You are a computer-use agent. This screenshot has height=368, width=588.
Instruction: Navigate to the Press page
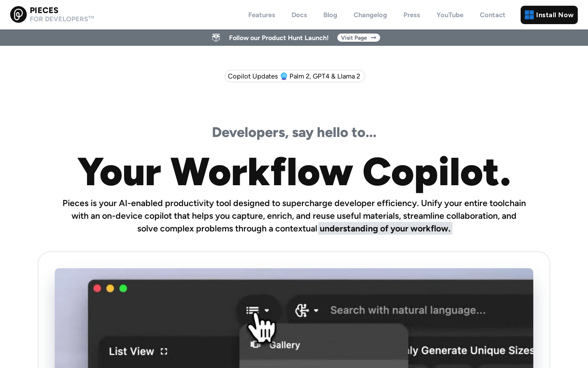tap(412, 15)
